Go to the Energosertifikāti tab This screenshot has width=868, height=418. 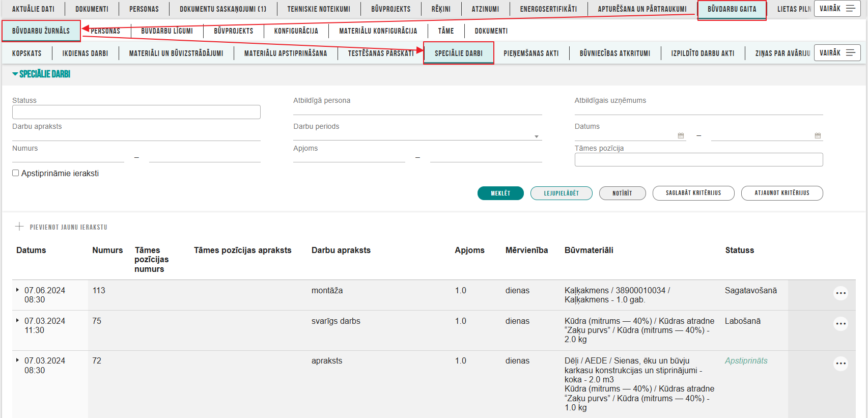coord(548,9)
